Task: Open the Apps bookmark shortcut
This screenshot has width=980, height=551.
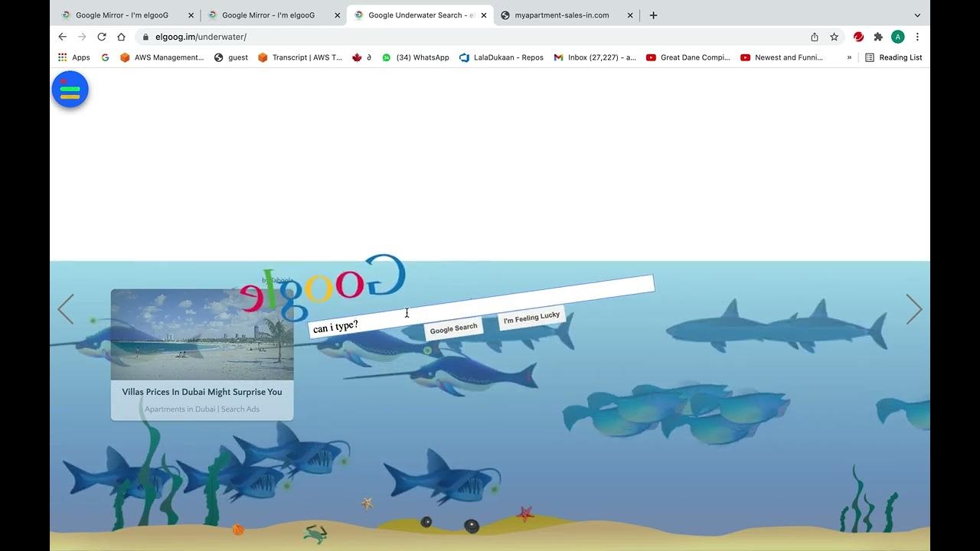Action: tap(74, 57)
